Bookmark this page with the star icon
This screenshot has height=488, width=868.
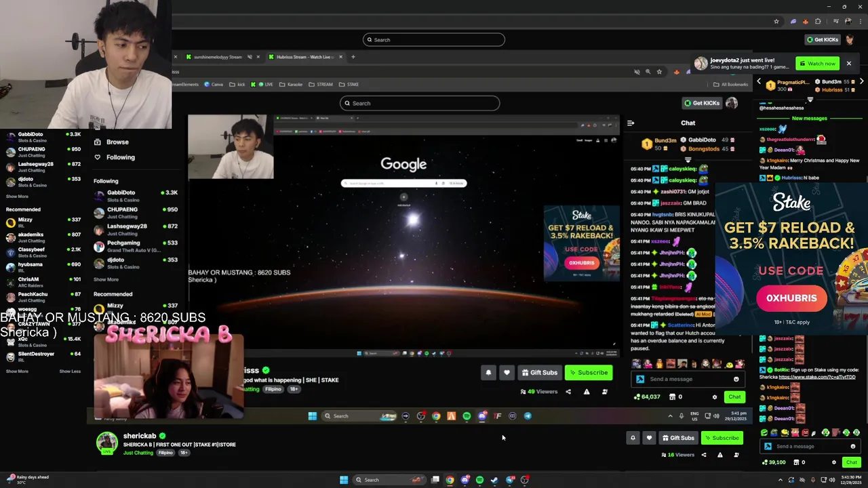click(776, 21)
